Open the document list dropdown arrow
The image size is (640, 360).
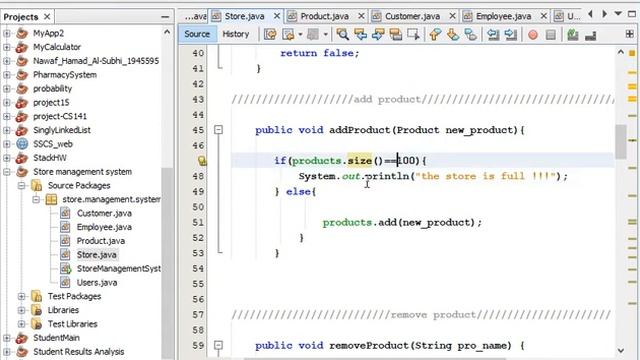coord(618,14)
